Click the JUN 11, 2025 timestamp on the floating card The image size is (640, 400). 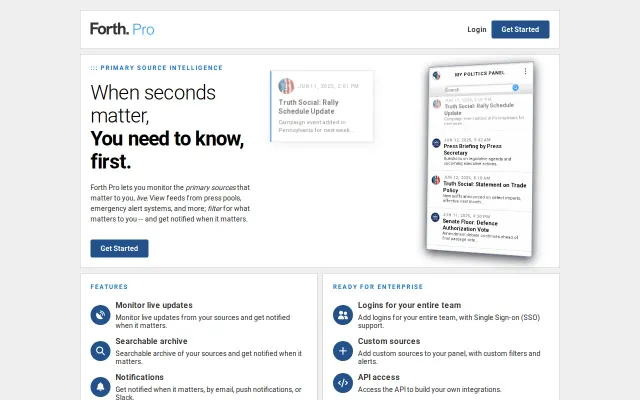328,86
